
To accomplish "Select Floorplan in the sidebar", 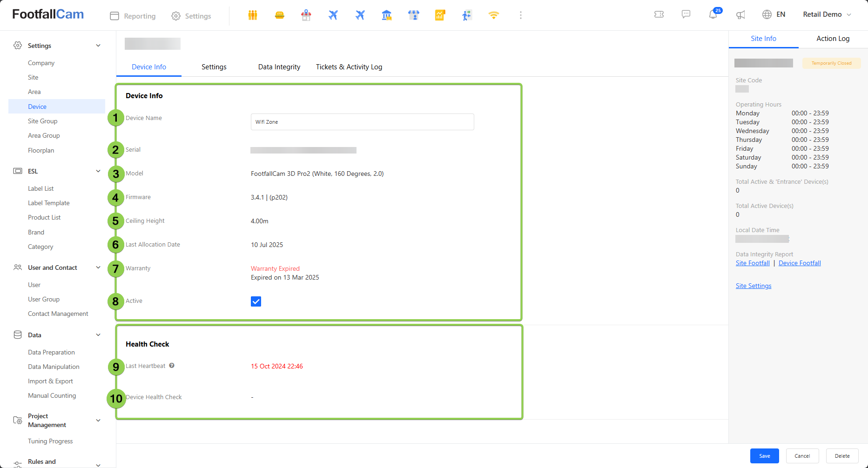I will tap(41, 150).
